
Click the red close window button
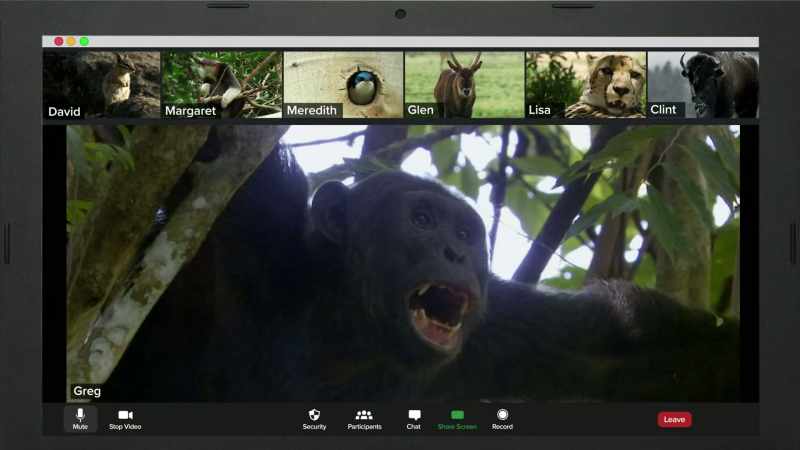click(x=59, y=41)
